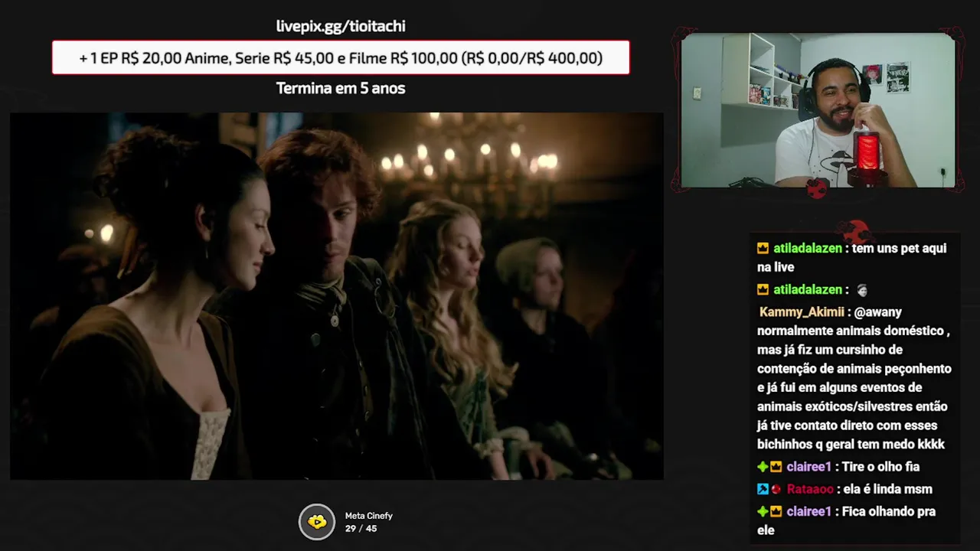Click chat line 'bichinhos q geral tem medo kkkk'
Viewport: 980px width, 551px height.
click(851, 445)
